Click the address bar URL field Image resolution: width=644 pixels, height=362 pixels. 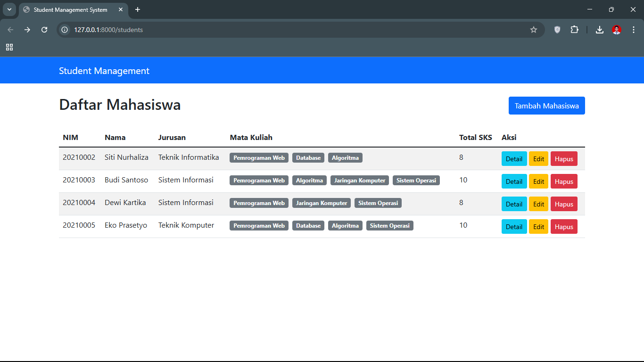click(283, 30)
